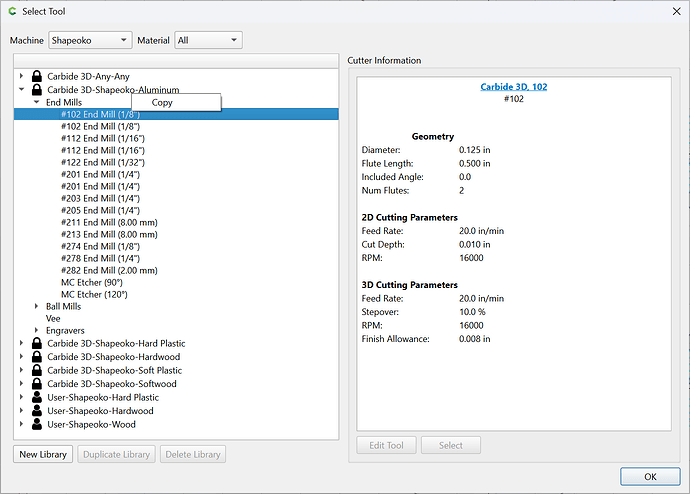Confirm the dialog with OK
Viewport: 690px width, 494px height.
[650, 476]
